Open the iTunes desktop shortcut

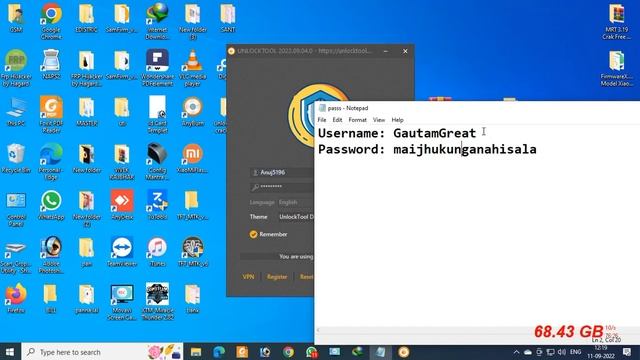coord(157,252)
